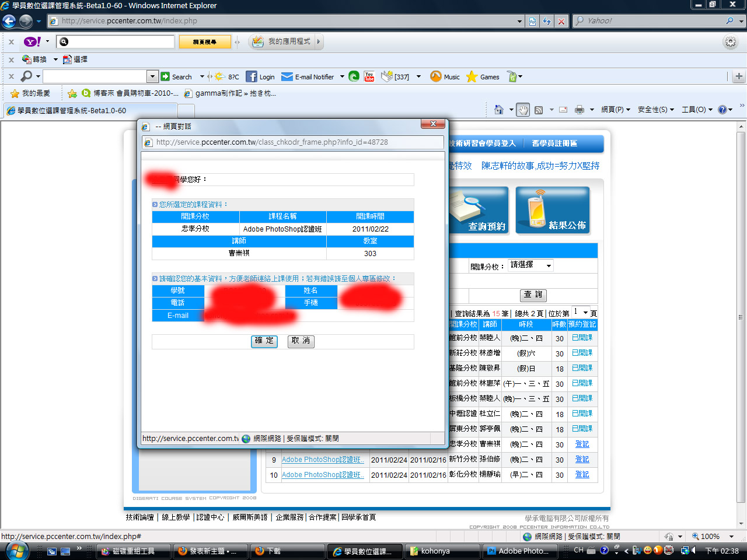Click the YouTube icon on the toolbar
The height and width of the screenshot is (560, 747).
(369, 76)
